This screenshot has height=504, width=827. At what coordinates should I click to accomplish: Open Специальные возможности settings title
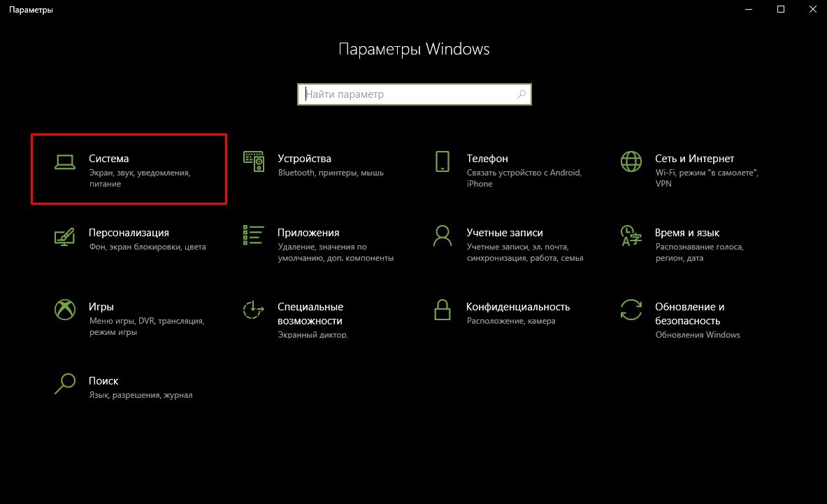(310, 314)
